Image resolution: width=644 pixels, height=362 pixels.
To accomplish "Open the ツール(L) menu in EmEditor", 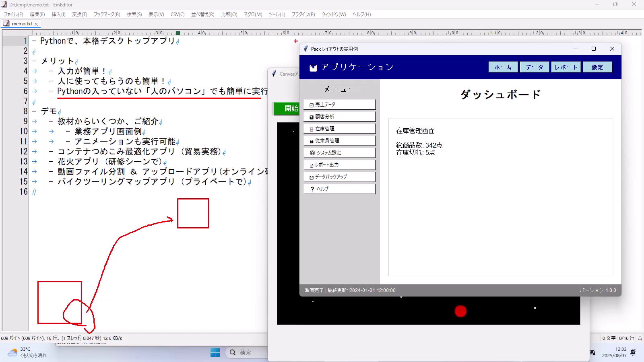I will click(277, 14).
